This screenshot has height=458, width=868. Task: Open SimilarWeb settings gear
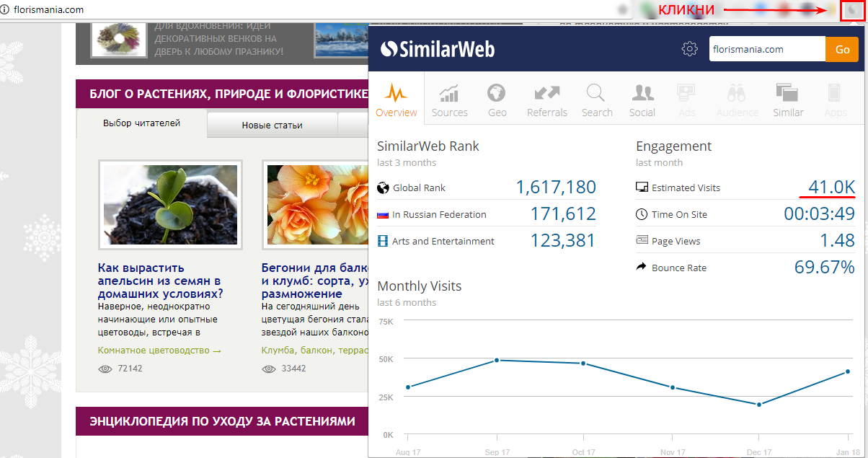pyautogui.click(x=690, y=49)
